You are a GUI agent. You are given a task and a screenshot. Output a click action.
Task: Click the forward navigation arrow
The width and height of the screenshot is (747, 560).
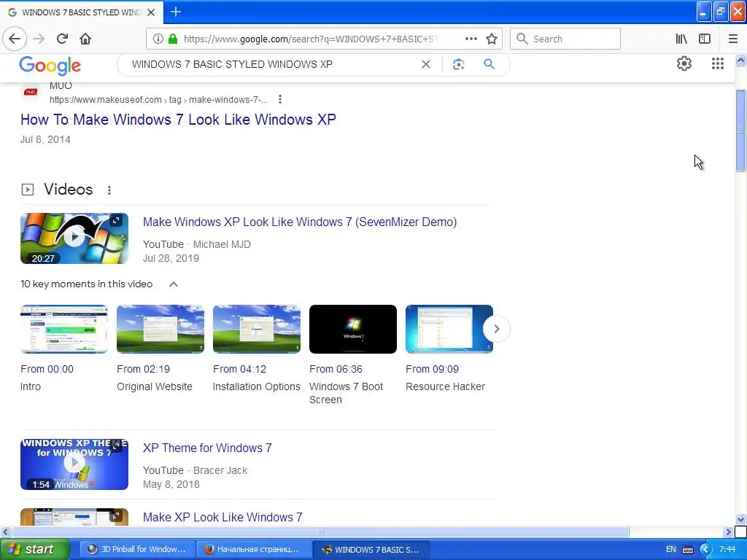pyautogui.click(x=39, y=39)
